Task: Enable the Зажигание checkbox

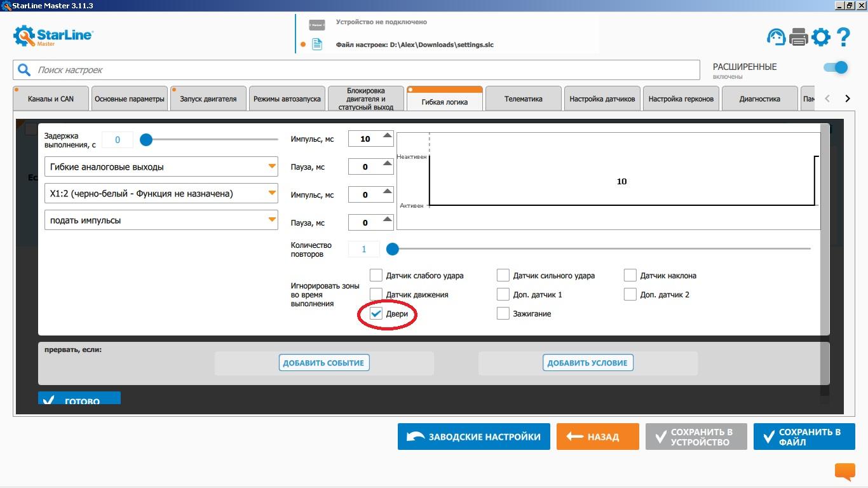Action: pos(503,313)
